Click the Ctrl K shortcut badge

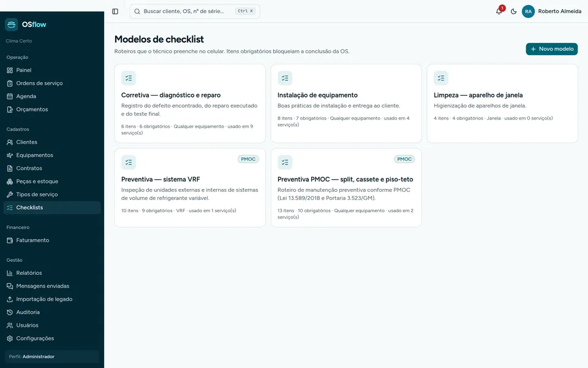(245, 11)
